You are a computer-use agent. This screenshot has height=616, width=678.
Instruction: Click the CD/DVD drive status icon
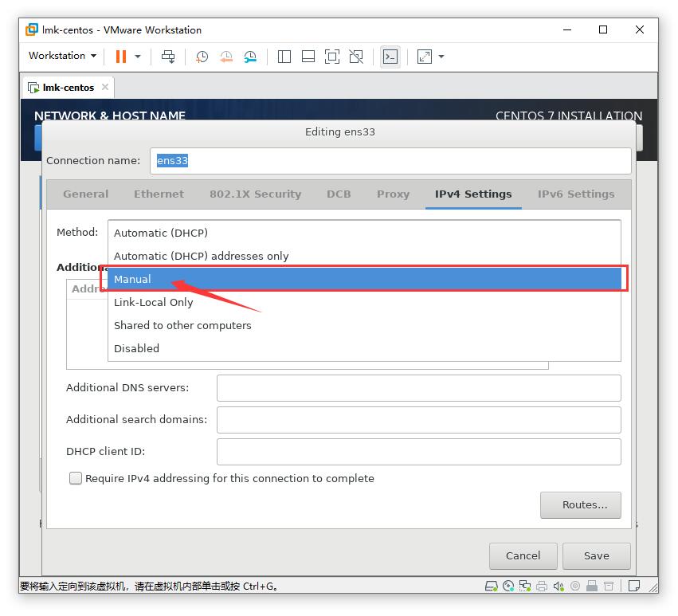pos(508,587)
